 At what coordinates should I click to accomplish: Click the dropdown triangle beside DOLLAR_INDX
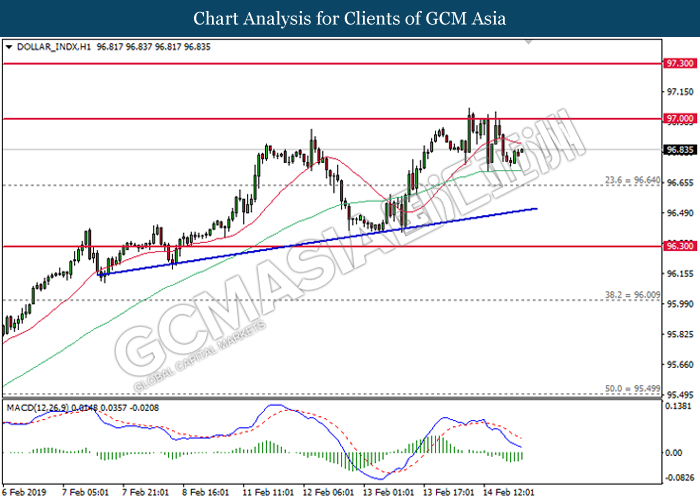[x=8, y=47]
